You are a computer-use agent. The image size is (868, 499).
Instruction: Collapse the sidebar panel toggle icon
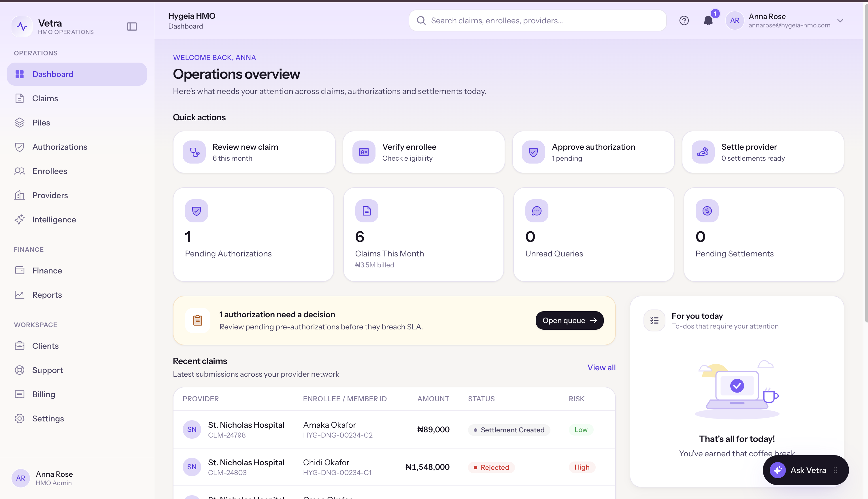point(132,26)
